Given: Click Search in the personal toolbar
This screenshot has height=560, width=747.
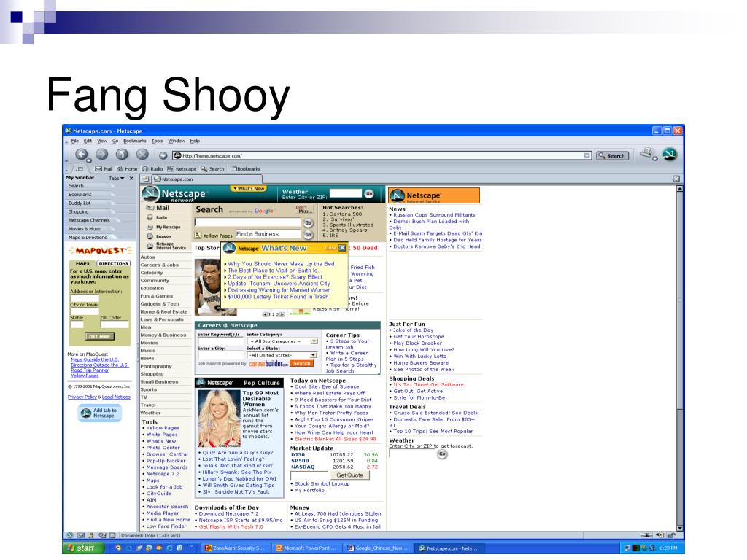Looking at the screenshot, I should [x=212, y=168].
